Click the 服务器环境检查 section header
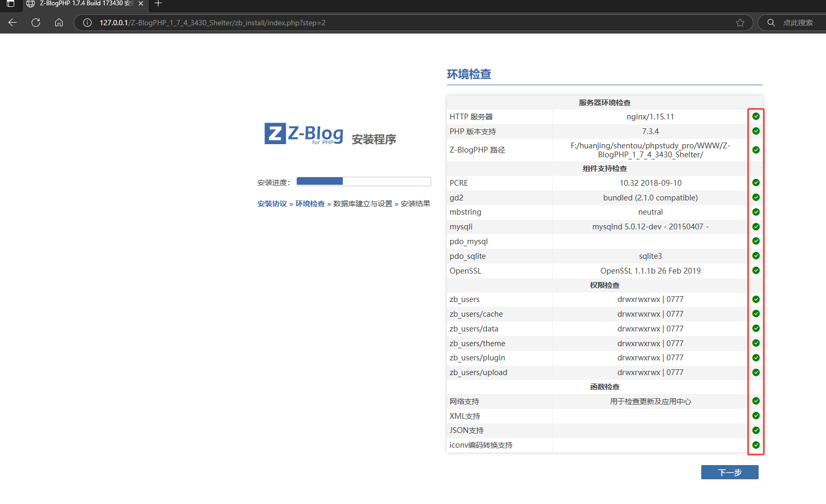Screen dimensions: 826x504 coord(604,103)
